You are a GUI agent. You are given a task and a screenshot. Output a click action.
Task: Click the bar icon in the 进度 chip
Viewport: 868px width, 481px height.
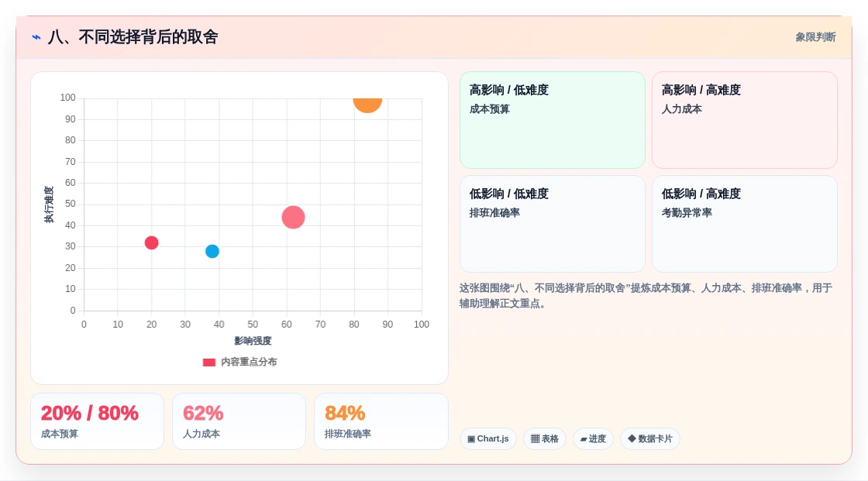(x=584, y=439)
